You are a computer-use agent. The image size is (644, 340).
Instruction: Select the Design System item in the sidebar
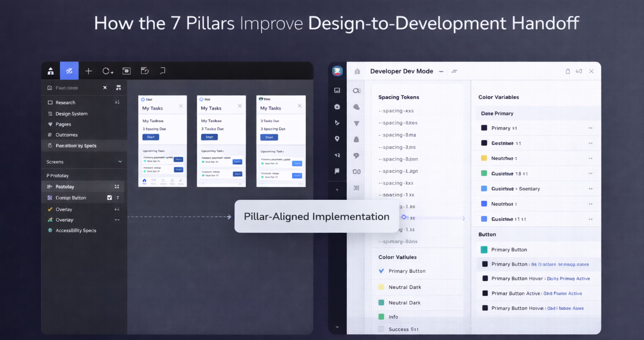pyautogui.click(x=72, y=114)
